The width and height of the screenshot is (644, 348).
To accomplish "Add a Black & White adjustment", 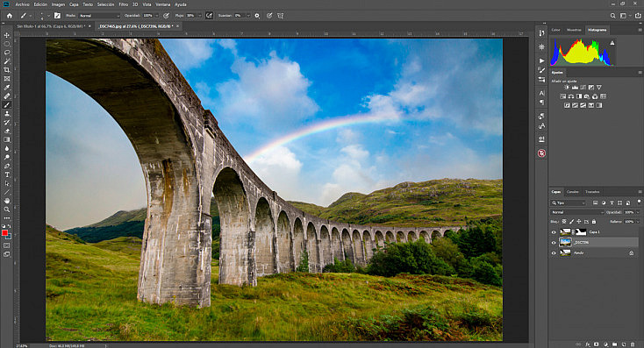I will coord(579,96).
